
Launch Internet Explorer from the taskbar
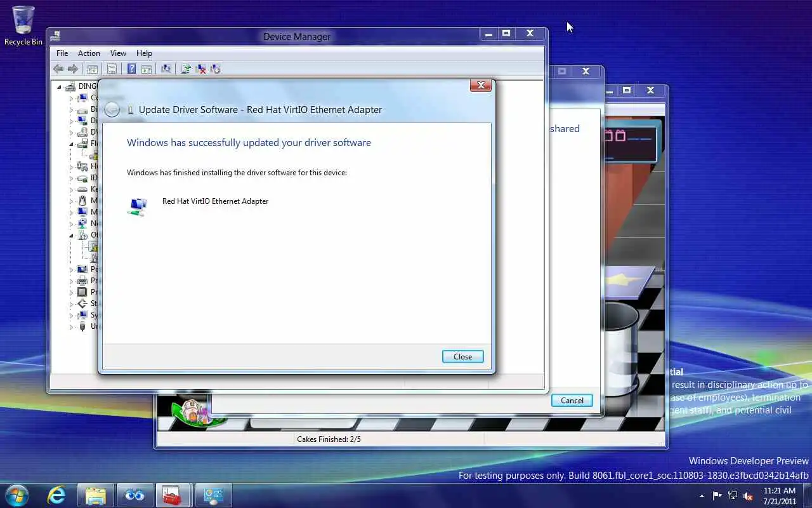[x=56, y=495]
